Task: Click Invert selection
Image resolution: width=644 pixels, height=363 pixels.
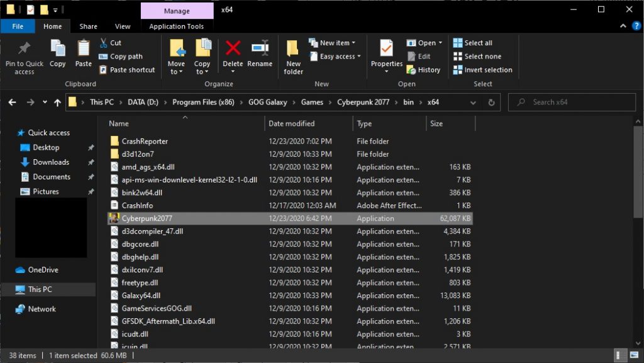Action: coord(482,70)
